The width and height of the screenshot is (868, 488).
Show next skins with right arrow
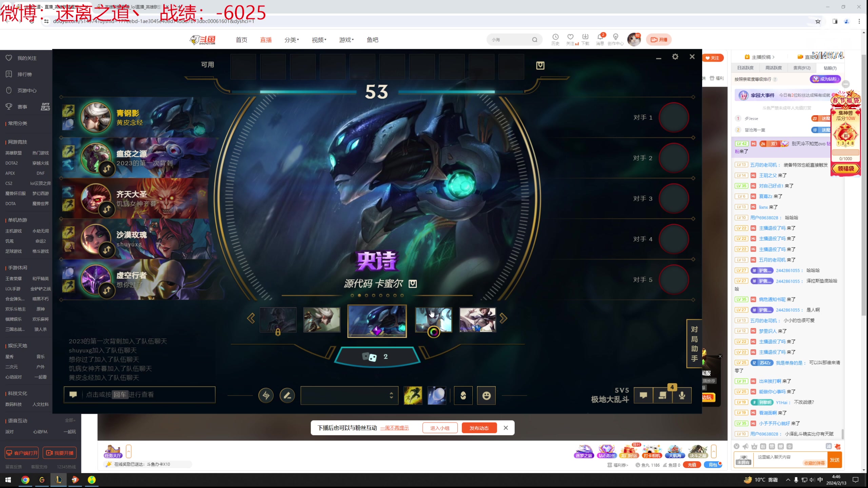(x=503, y=318)
